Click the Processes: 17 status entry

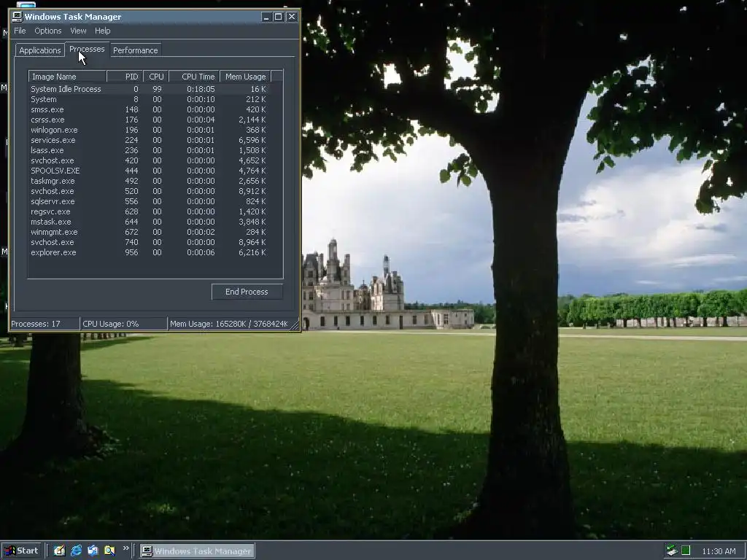tap(44, 324)
